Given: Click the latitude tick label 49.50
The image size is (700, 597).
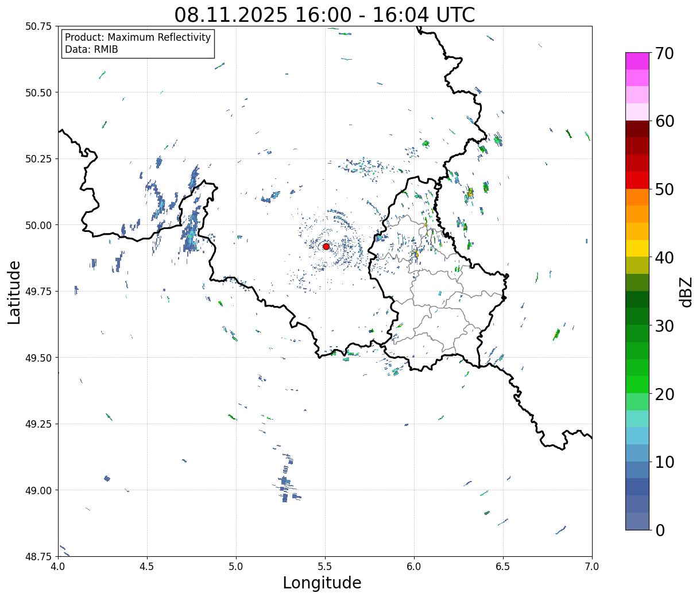Looking at the screenshot, I should (x=38, y=358).
